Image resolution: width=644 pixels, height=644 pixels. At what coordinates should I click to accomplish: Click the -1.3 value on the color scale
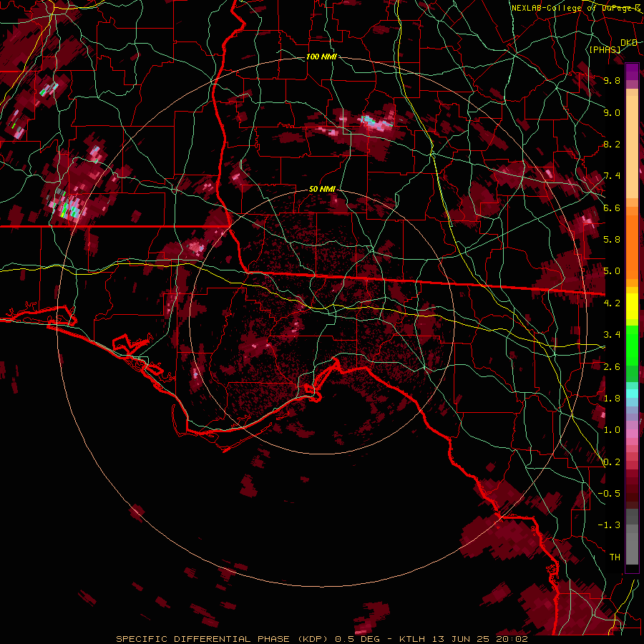(x=609, y=525)
